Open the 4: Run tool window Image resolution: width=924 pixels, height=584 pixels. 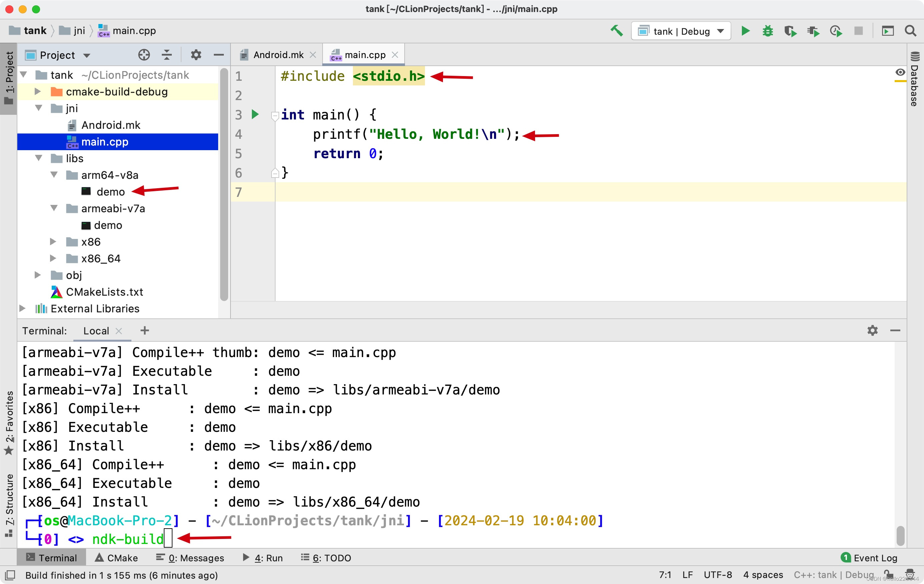pos(263,558)
